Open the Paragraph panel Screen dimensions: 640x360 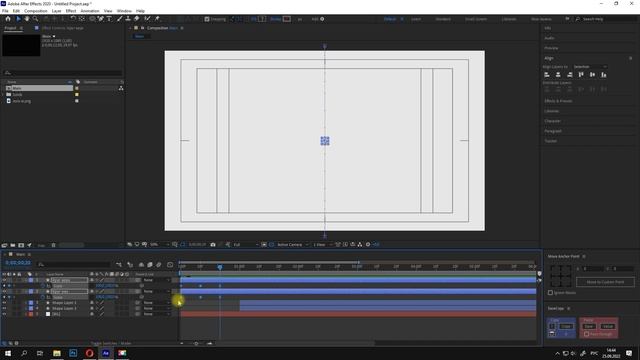point(553,131)
